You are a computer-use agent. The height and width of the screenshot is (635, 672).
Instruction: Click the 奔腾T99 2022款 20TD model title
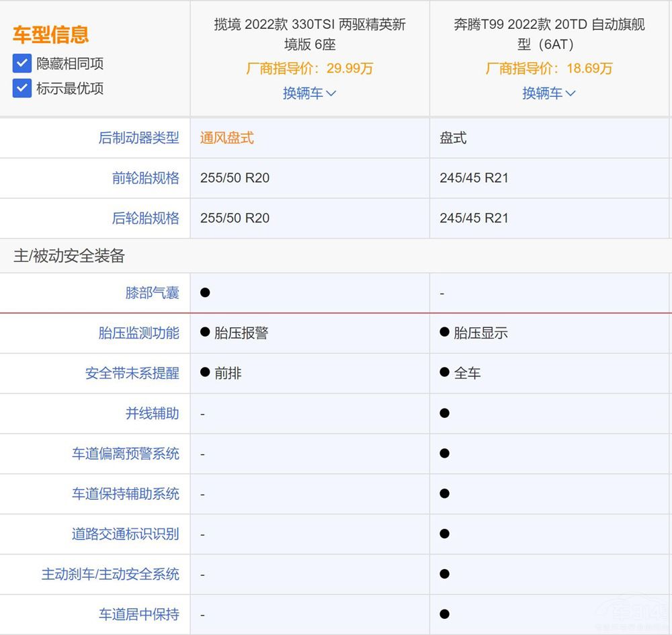[x=549, y=35]
